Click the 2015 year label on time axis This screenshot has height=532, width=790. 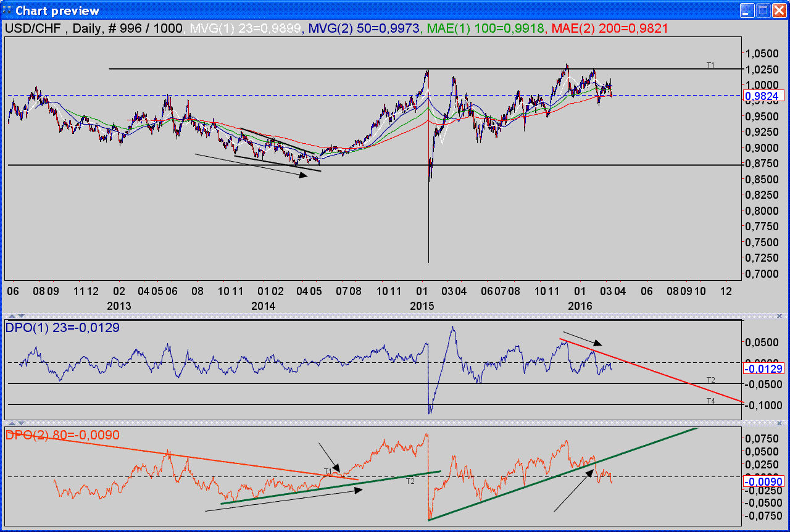[422, 305]
